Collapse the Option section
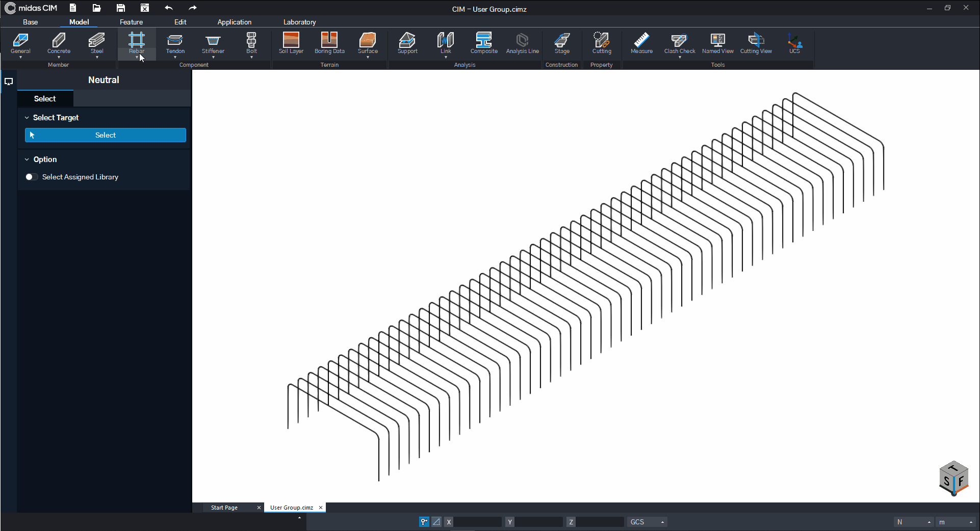Image resolution: width=980 pixels, height=531 pixels. click(x=27, y=160)
